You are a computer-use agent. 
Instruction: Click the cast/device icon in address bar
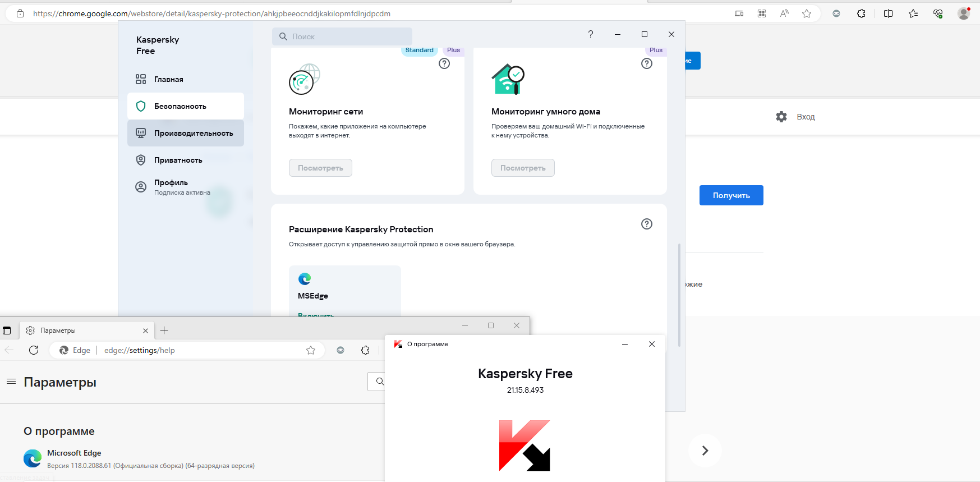click(739, 13)
